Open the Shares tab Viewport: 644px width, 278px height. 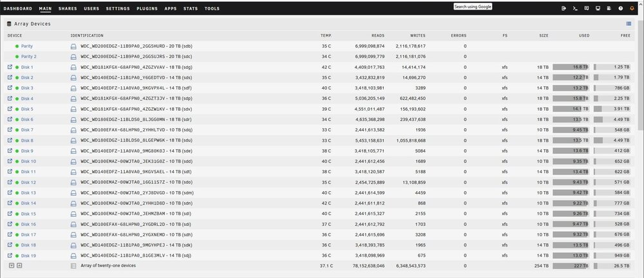click(68, 8)
